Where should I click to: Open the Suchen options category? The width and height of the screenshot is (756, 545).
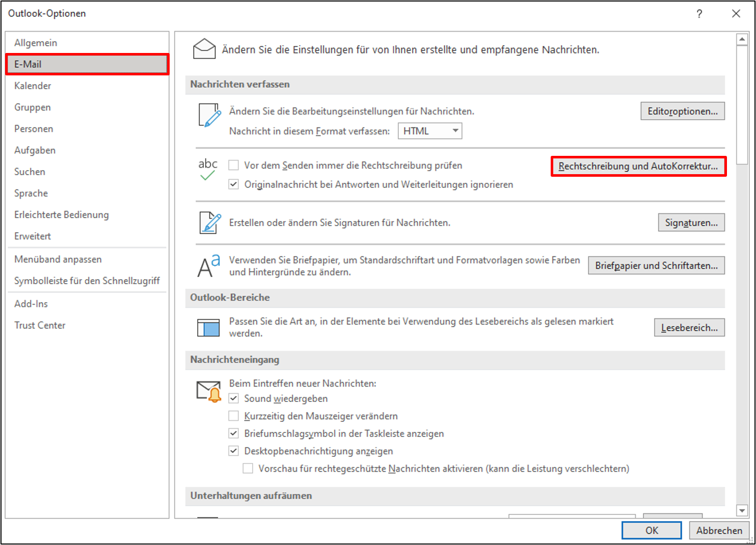87,172
